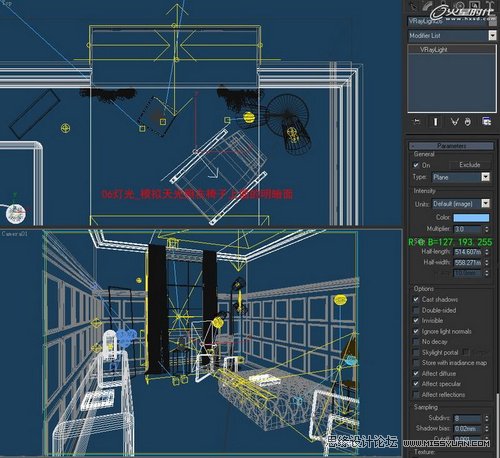Screen dimensions: 500x458
Task: Enable Skylight portal checkbox
Action: pos(416,352)
